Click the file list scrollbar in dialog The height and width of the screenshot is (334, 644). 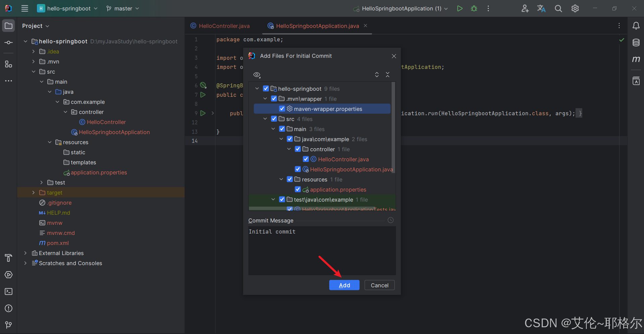pos(393,128)
